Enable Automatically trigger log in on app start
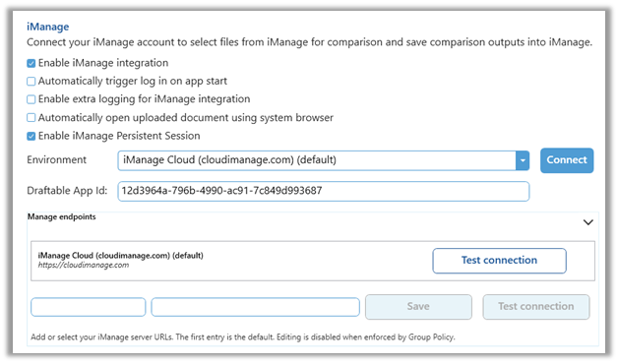The width and height of the screenshot is (618, 364). 31,82
